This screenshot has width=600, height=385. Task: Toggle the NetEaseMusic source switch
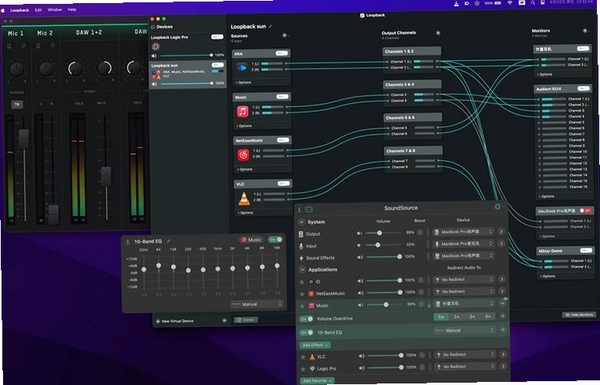283,140
